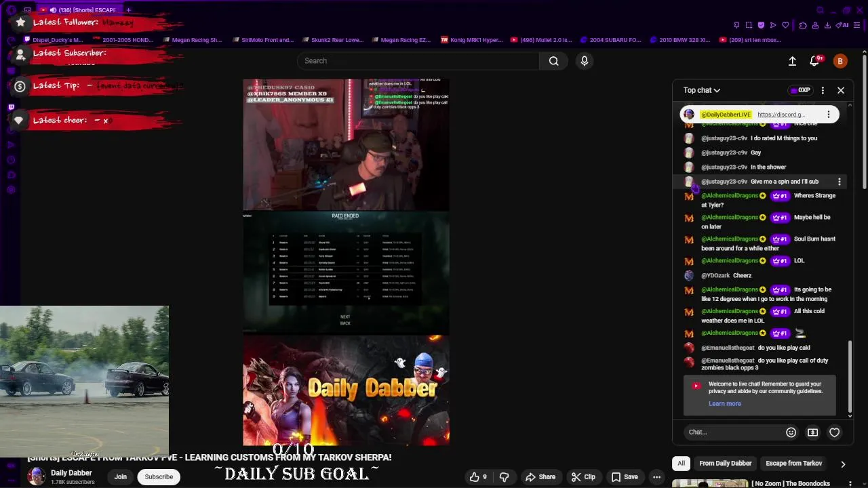The width and height of the screenshot is (868, 488).
Task: Click the Save button
Action: coord(625,477)
